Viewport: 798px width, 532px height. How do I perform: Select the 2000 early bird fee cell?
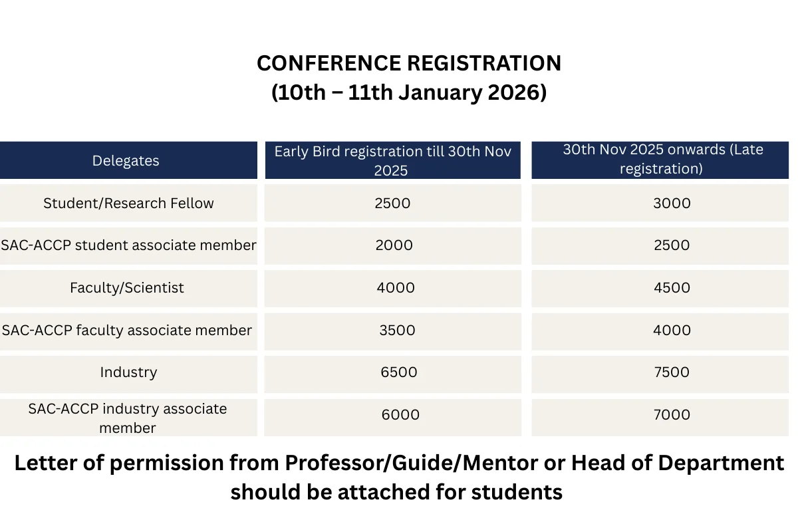pos(394,245)
